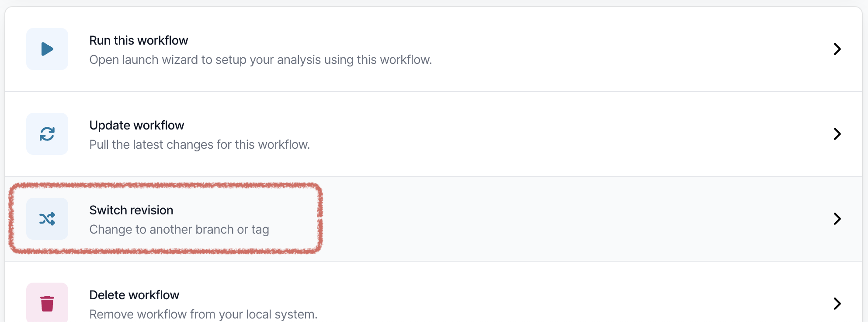The image size is (868, 322).
Task: Click the red trash can icon
Action: [x=47, y=303]
